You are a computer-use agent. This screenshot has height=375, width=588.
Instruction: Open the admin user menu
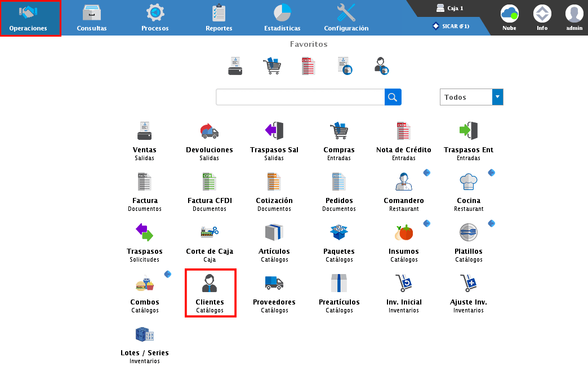pos(574,17)
